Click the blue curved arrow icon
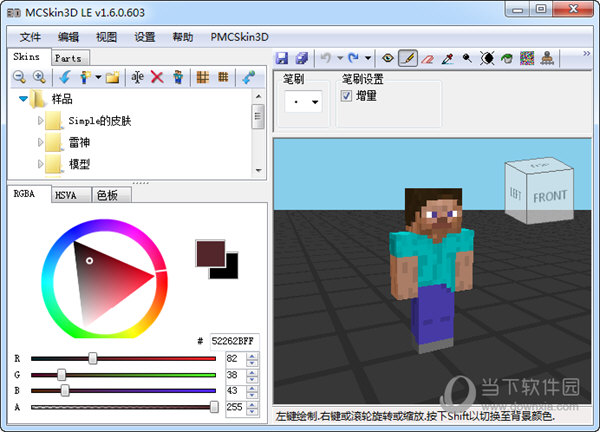The height and width of the screenshot is (432, 600). click(65, 77)
